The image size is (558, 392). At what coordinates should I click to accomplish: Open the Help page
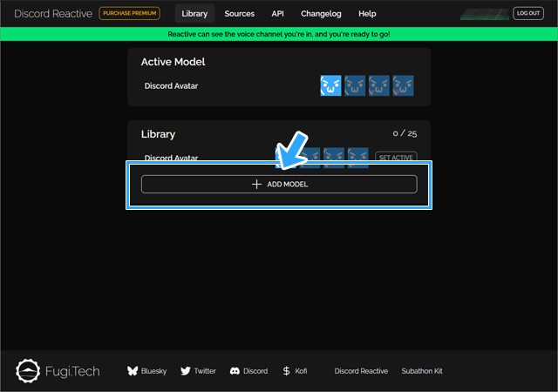click(x=367, y=14)
